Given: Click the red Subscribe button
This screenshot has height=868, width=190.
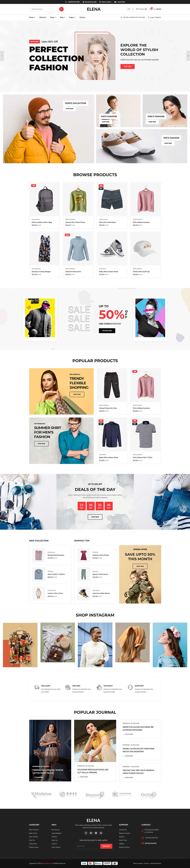Looking at the screenshot, I should pos(106,846).
